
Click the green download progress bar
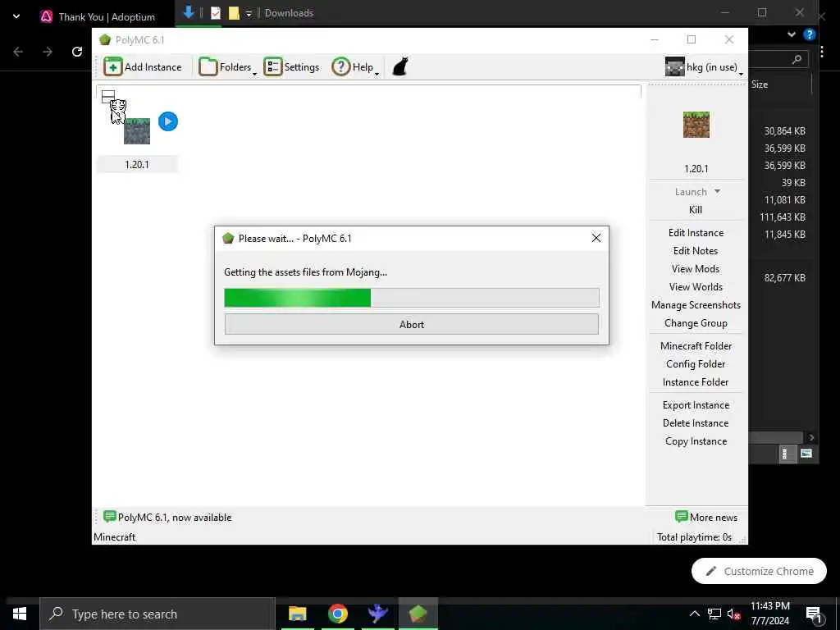pos(412,297)
